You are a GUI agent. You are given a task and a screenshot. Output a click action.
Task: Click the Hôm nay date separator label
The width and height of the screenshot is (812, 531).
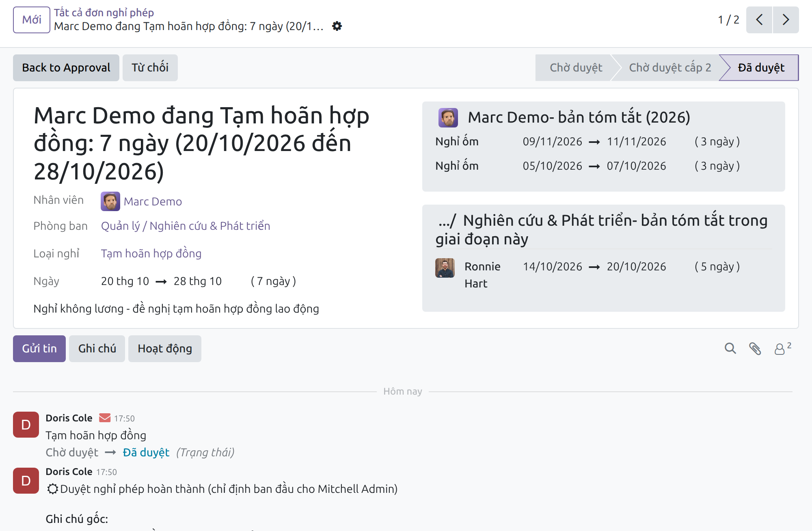point(403,391)
